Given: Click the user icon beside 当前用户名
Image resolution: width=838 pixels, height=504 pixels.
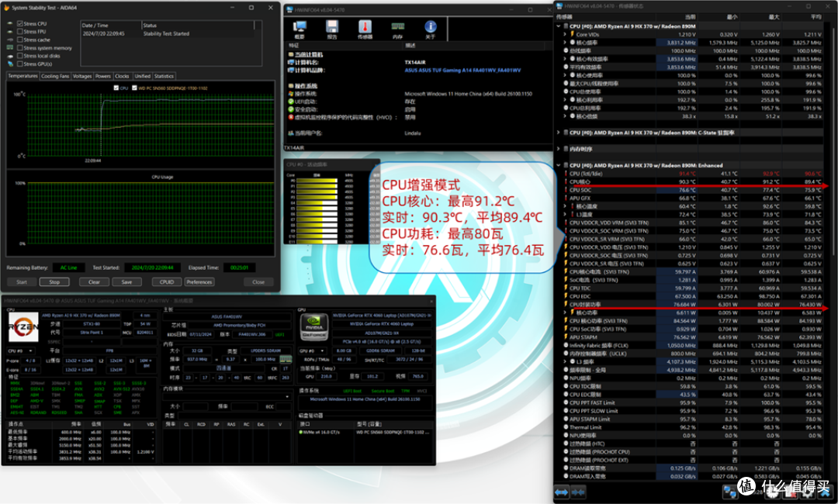Looking at the screenshot, I should (291, 133).
